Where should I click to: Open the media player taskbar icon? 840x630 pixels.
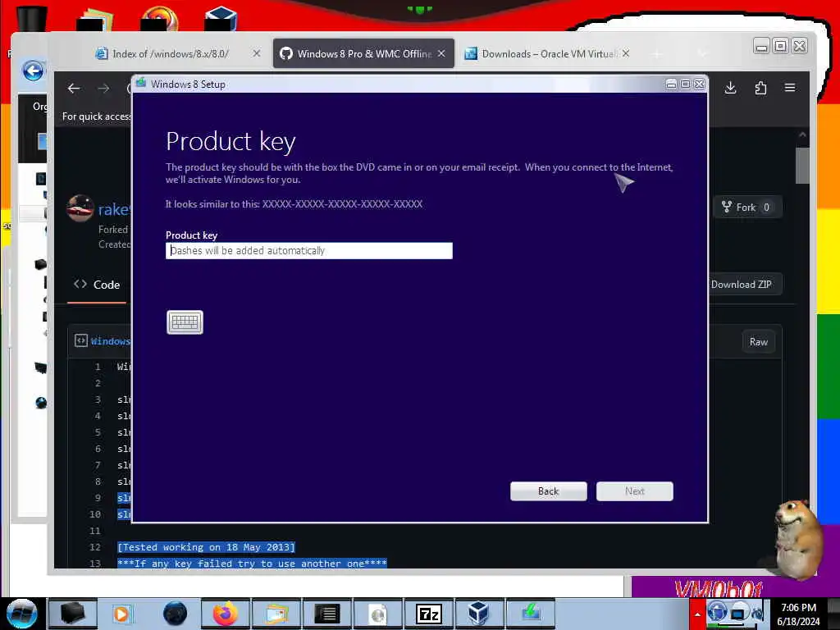click(x=121, y=614)
